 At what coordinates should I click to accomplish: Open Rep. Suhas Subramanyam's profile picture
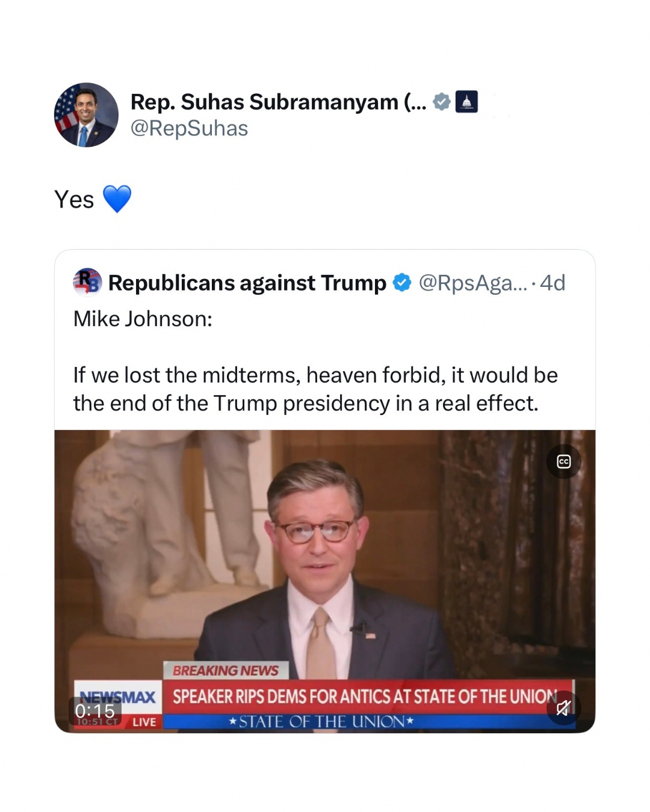coord(86,115)
